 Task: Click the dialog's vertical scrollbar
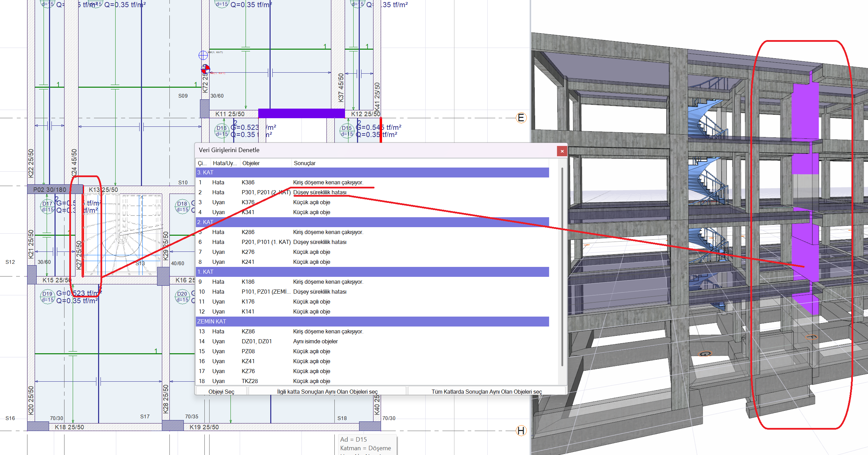[x=562, y=267]
